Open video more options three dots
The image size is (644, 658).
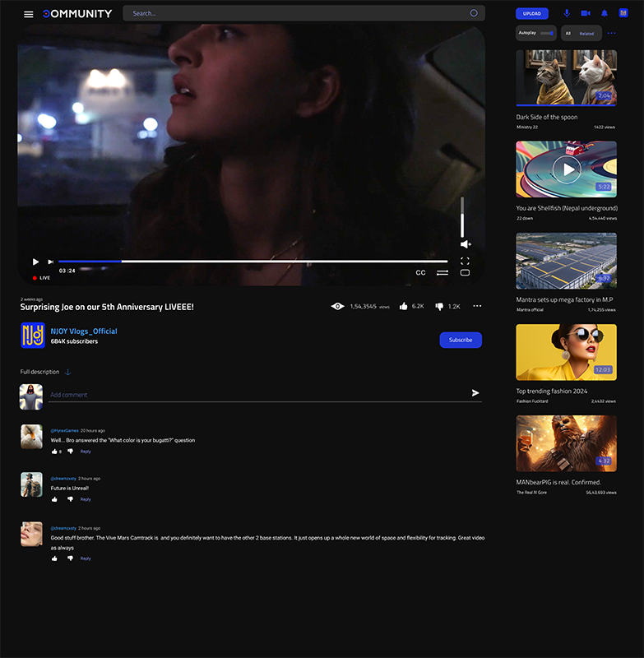click(x=477, y=306)
